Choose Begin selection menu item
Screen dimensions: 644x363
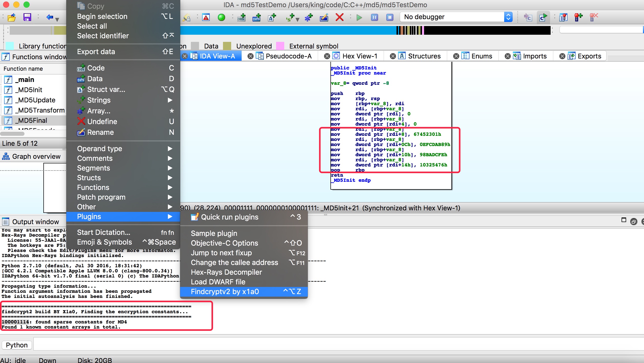[123, 16]
